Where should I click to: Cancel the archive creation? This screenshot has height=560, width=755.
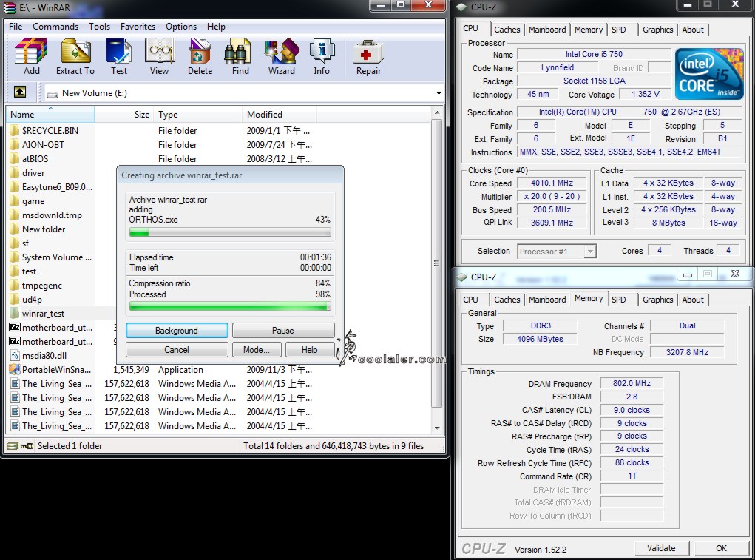[177, 350]
